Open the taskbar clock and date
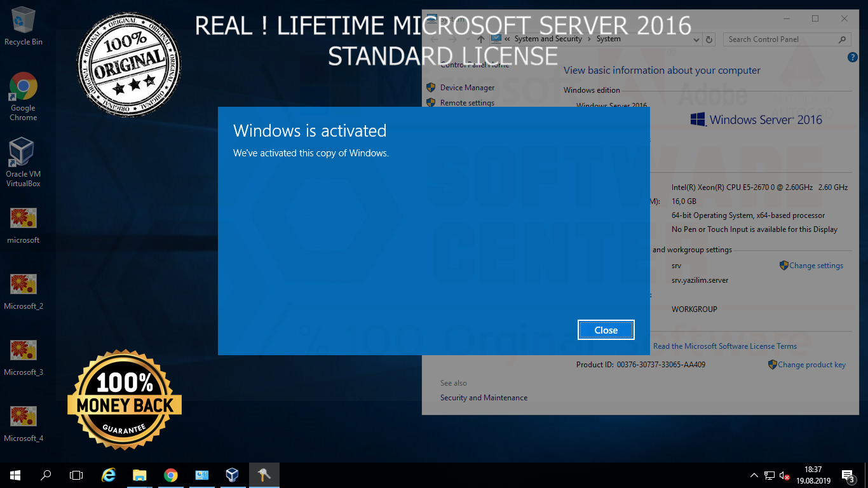The height and width of the screenshot is (488, 868). tap(813, 475)
